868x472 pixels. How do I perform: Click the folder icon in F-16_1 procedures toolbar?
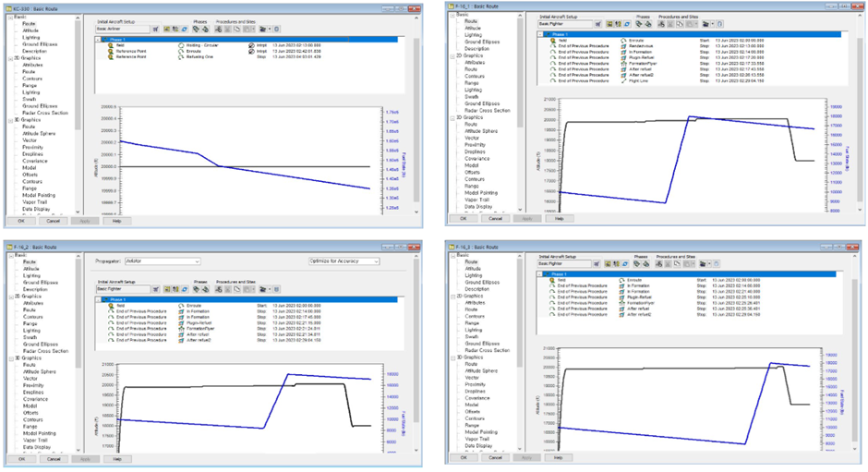(705, 24)
